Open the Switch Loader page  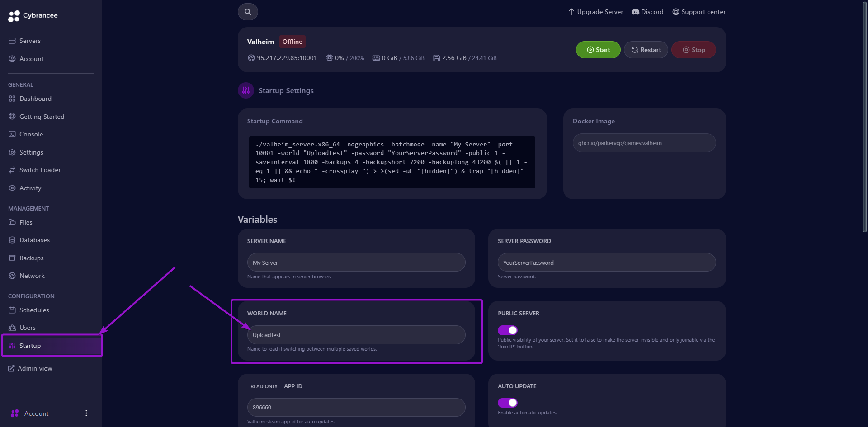39,170
